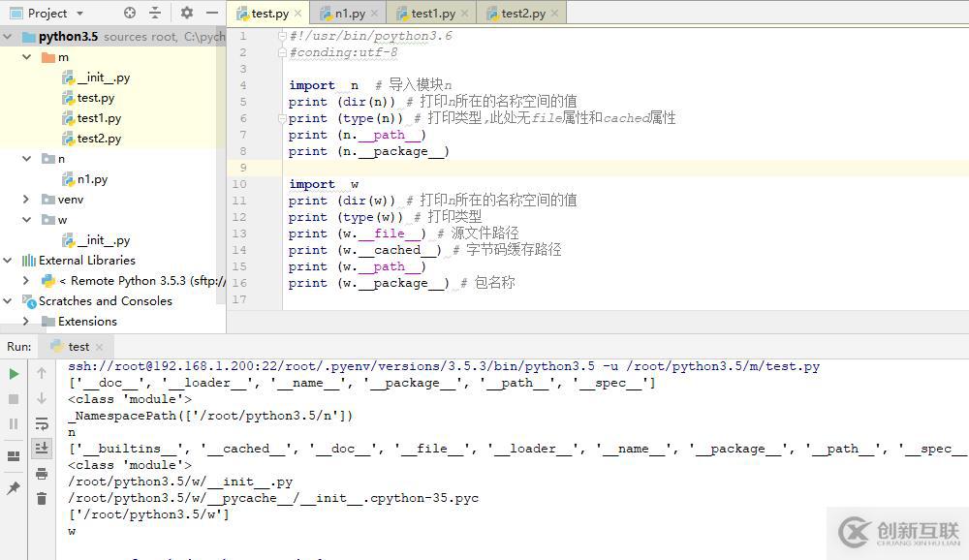Click the _NamespacePath output line
Viewport: 969px width, 560px height.
[210, 416]
